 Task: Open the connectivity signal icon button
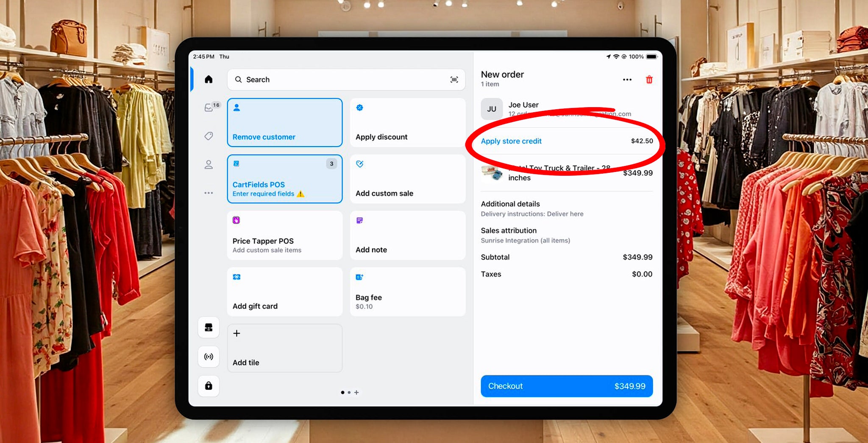click(x=209, y=357)
